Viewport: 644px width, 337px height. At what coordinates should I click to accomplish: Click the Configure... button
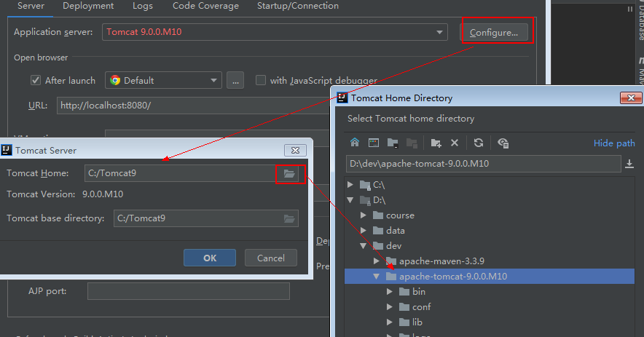494,33
